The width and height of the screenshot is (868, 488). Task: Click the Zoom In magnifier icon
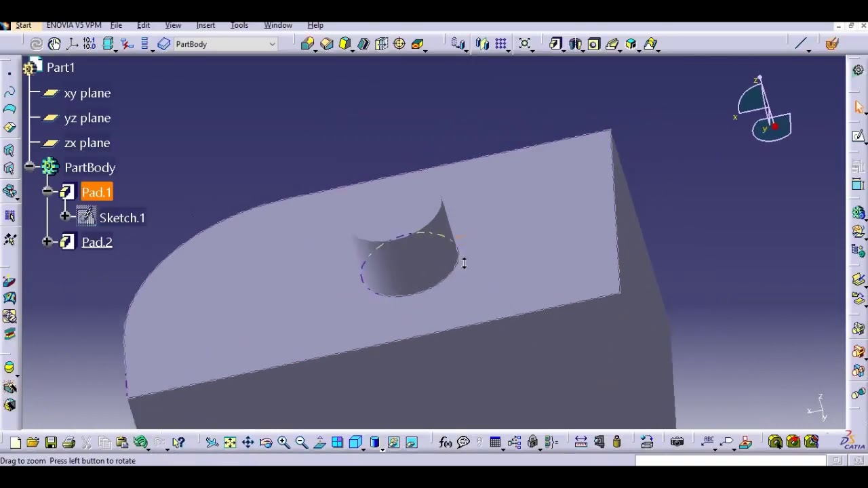284,443
